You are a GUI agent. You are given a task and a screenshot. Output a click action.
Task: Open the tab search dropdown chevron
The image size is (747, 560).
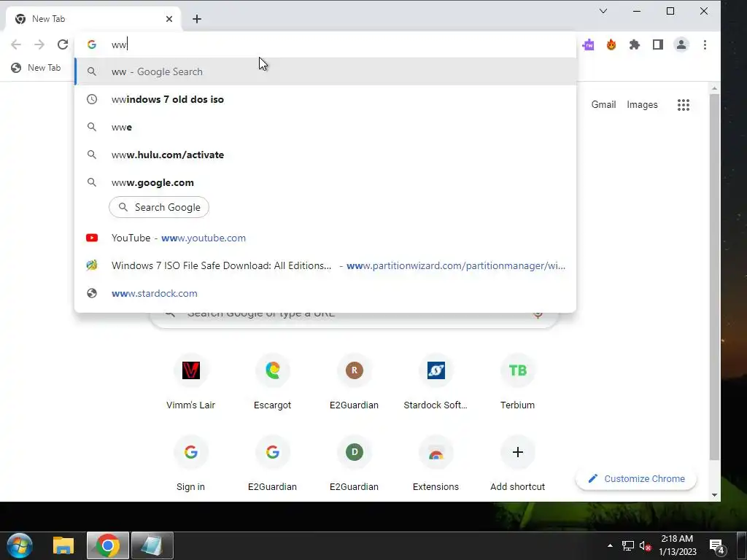tap(603, 11)
